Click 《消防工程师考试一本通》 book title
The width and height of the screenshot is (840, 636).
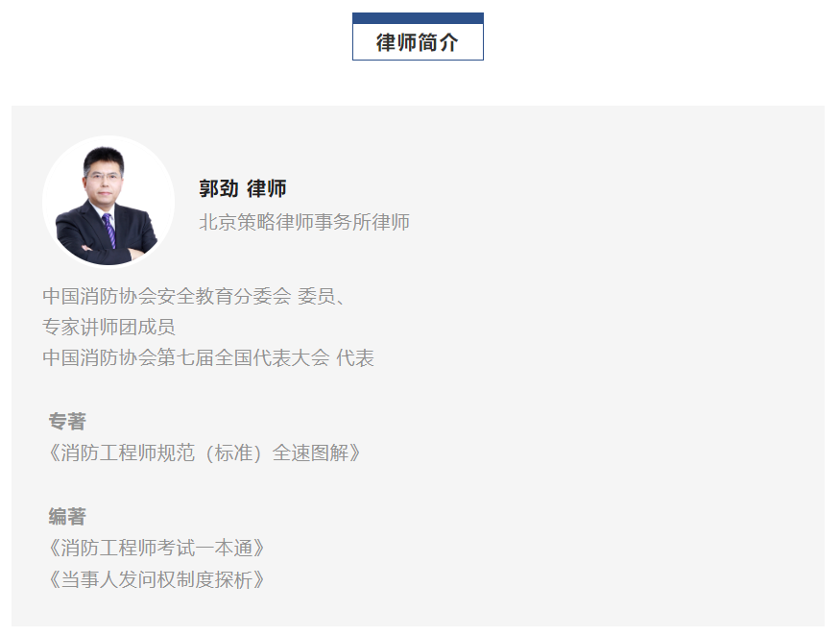coord(156,548)
